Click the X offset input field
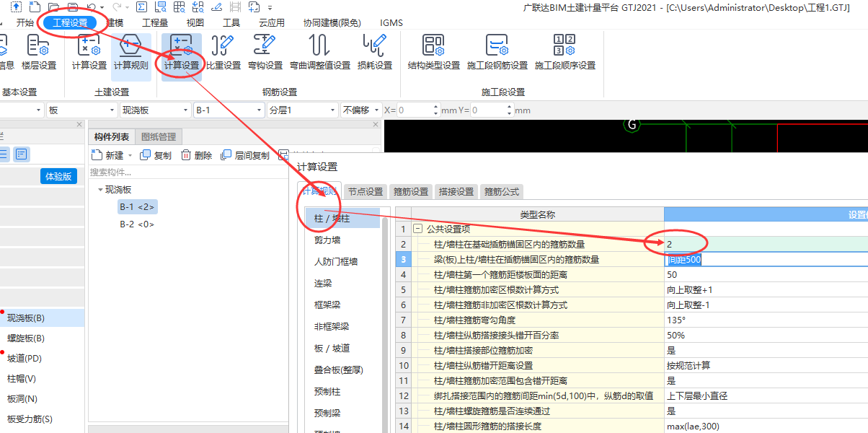868x433 pixels. coord(417,110)
